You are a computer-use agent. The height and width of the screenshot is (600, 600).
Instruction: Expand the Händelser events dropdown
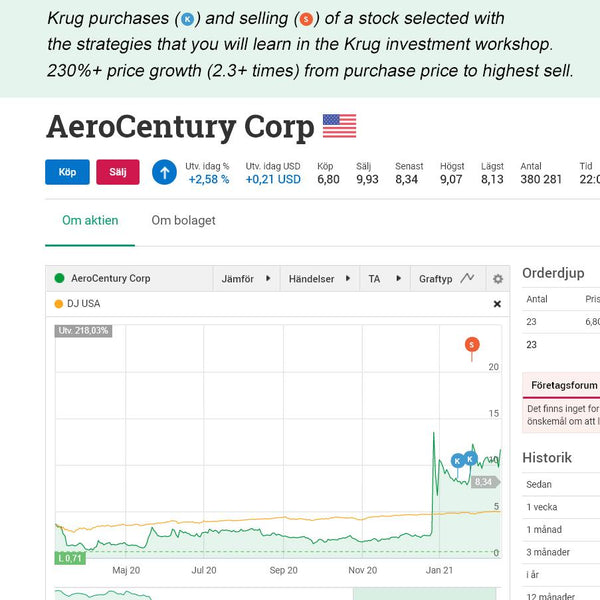[x=320, y=279]
